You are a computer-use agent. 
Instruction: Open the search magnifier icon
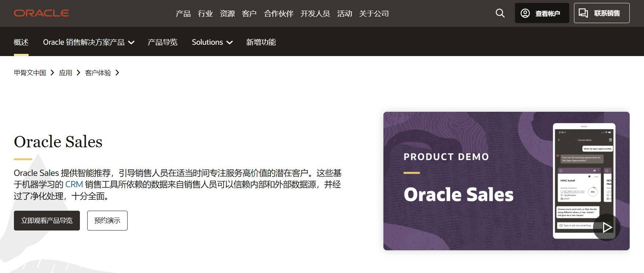pyautogui.click(x=500, y=13)
